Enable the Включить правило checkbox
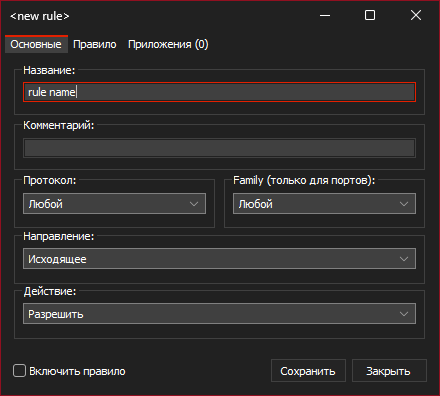This screenshot has height=396, width=440. tap(19, 371)
